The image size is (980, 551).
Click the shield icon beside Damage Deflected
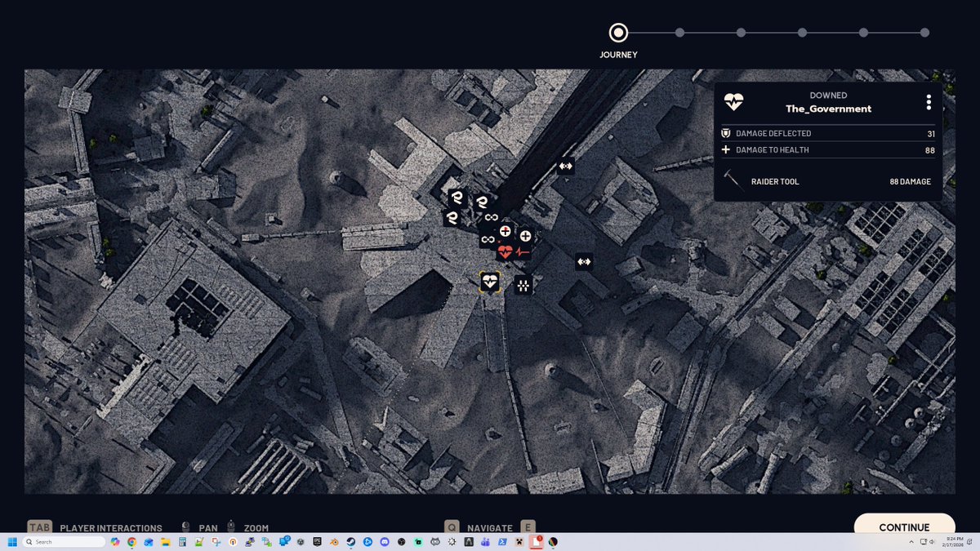pyautogui.click(x=726, y=133)
